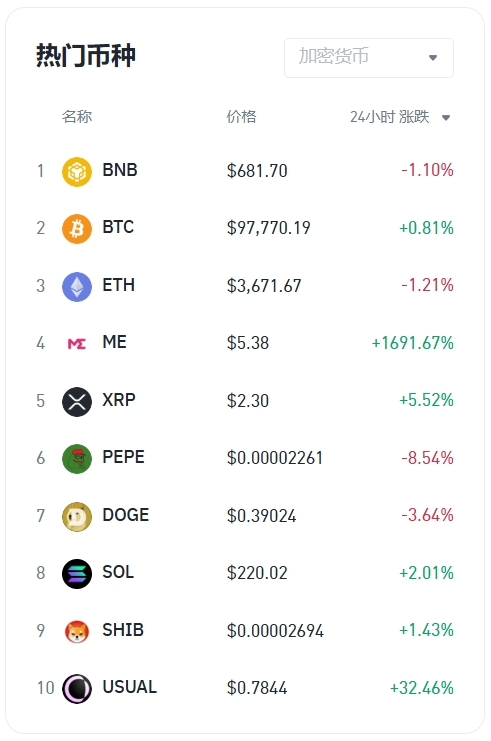Viewport: 491px width, 741px height.
Task: Click the pink ME token logo
Action: [x=77, y=344]
